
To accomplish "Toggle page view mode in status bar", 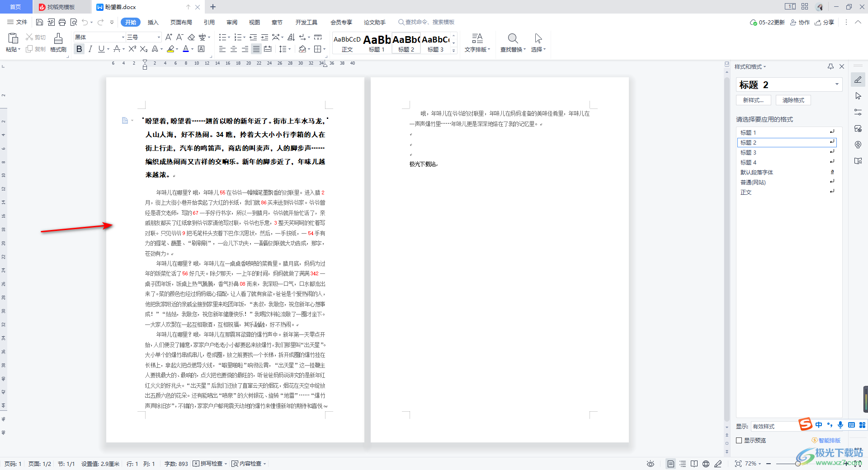I will click(671, 464).
